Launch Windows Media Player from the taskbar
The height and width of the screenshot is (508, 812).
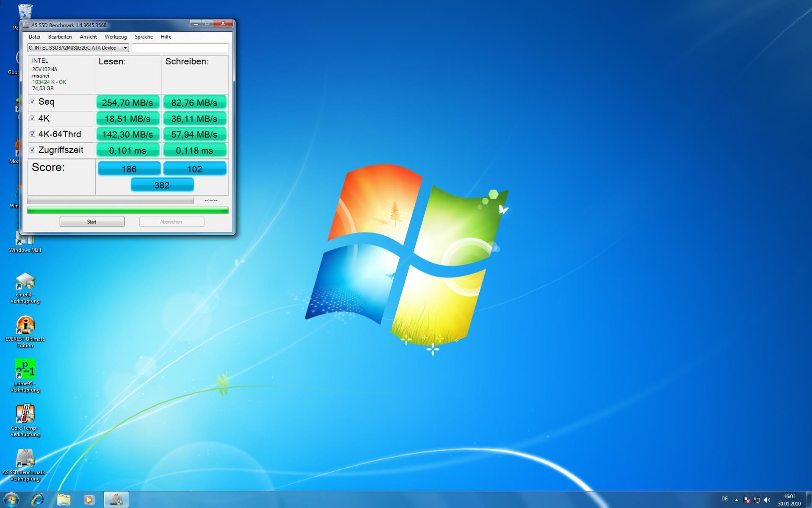[x=89, y=500]
